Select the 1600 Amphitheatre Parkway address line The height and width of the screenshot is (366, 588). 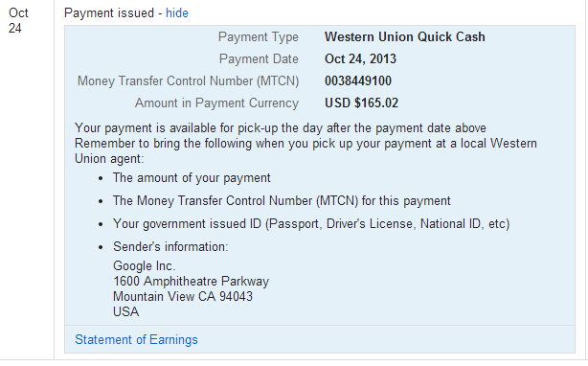pyautogui.click(x=191, y=282)
